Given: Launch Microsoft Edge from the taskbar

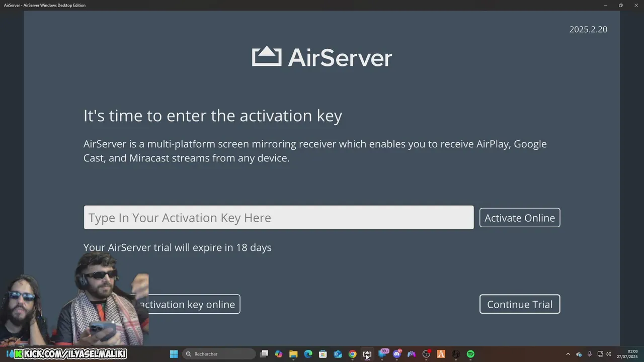Looking at the screenshot, I should (308, 354).
